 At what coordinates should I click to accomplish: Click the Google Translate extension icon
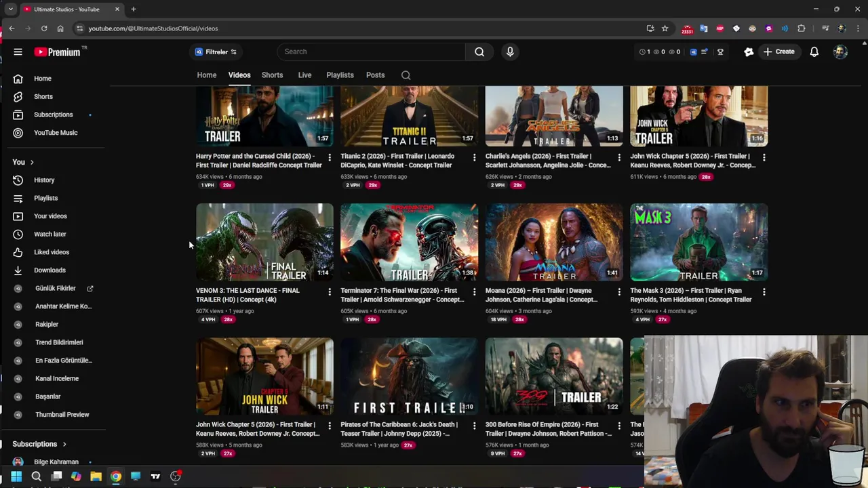[x=703, y=28]
